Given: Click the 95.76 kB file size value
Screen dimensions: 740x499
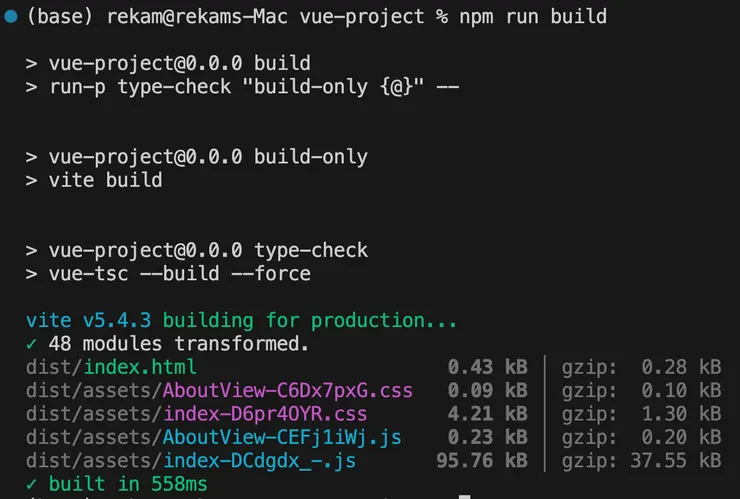Looking at the screenshot, I should tap(482, 460).
